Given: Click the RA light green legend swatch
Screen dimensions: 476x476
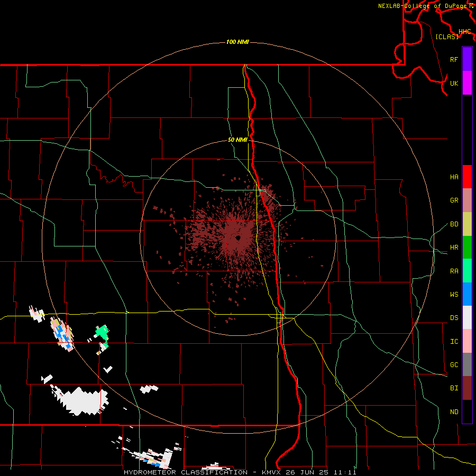Looking at the screenshot, I should tap(467, 271).
